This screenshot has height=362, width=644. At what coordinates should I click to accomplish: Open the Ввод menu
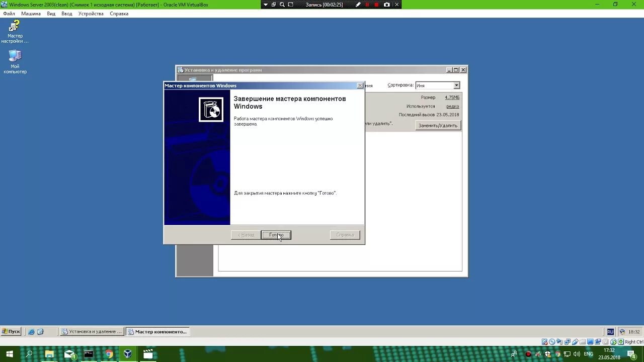(67, 14)
